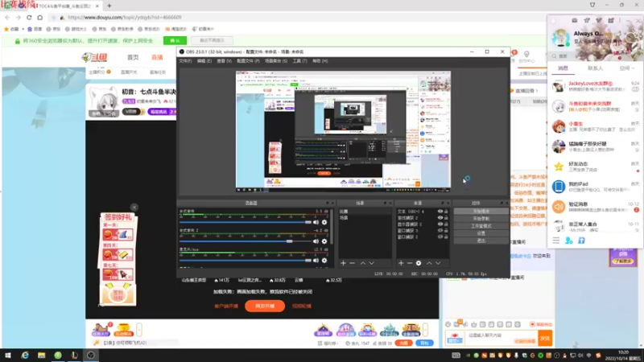644x362 pixels.
Task: Click Start Recording button in OBS controls
Action: (481, 219)
